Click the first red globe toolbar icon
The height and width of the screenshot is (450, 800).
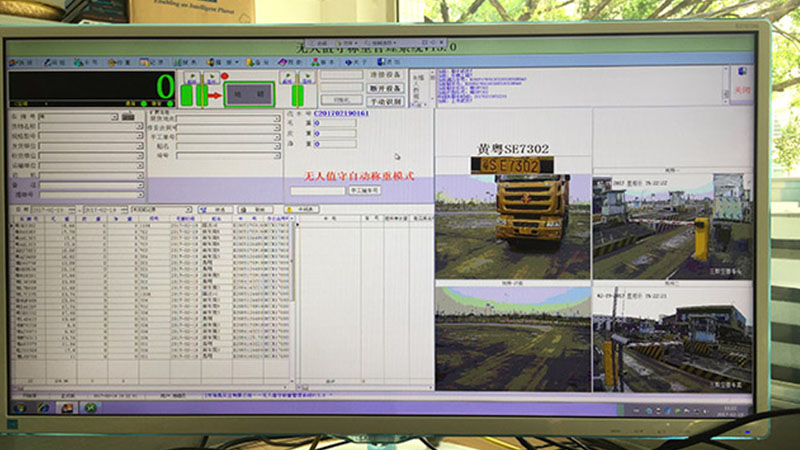click(14, 62)
